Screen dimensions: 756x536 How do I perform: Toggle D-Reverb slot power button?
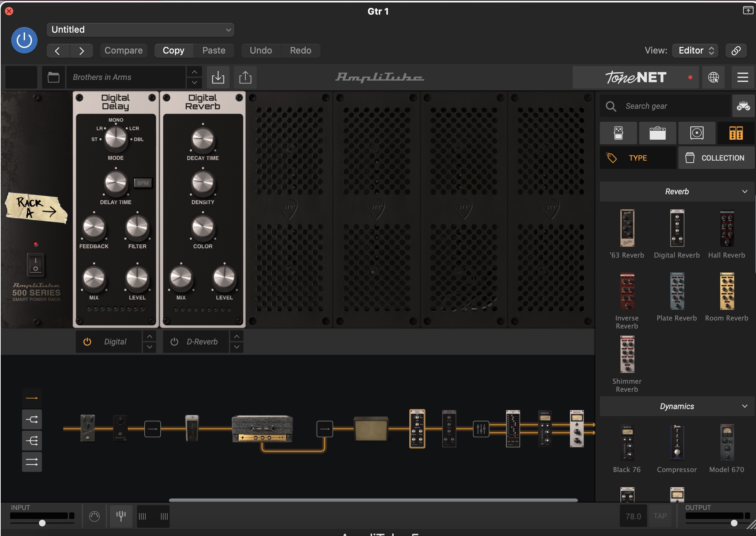tap(174, 342)
